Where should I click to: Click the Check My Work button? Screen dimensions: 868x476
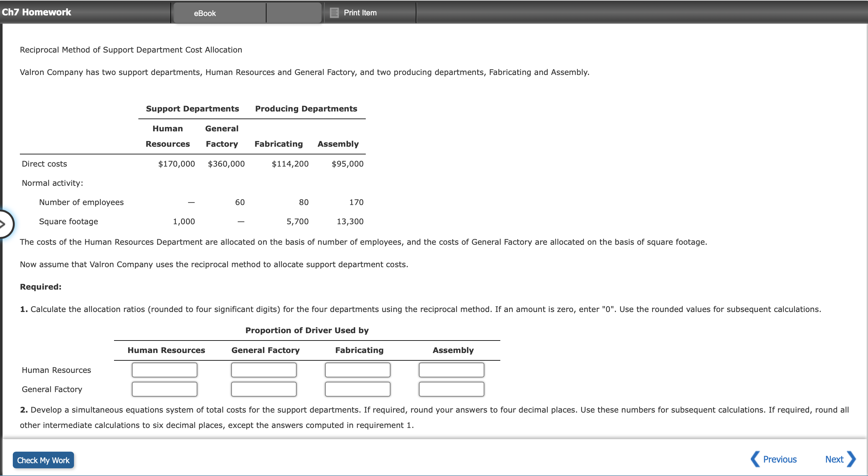(43, 460)
